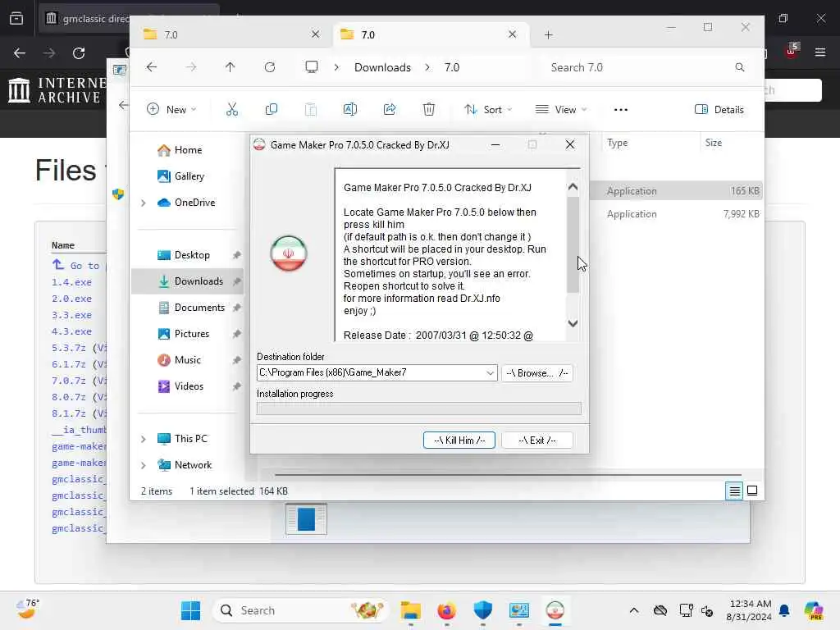
Task: Expand the Destination folder combo box
Action: 490,373
